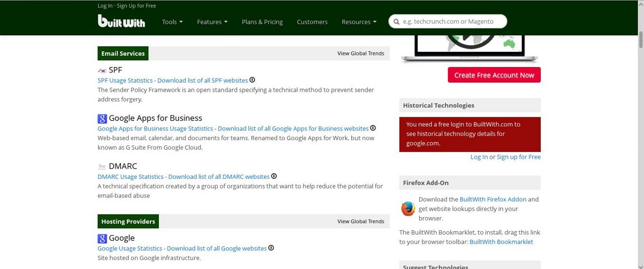
Task: Click the Log In link at top
Action: (105, 6)
